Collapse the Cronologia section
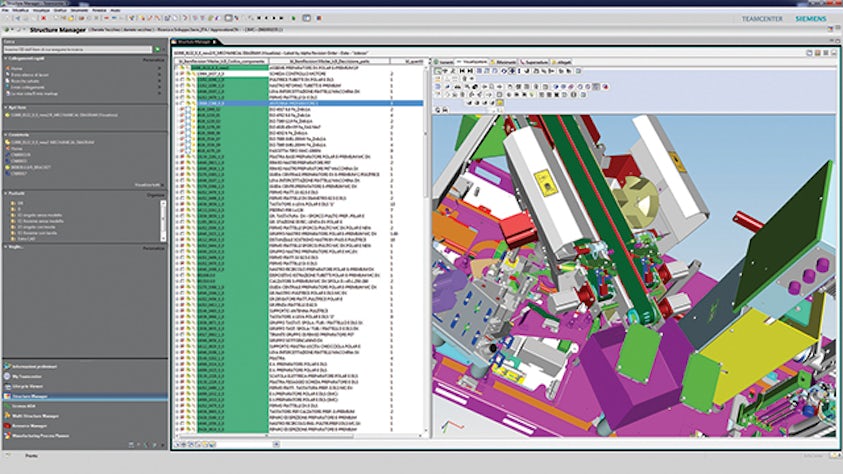The image size is (843, 474). (6, 135)
